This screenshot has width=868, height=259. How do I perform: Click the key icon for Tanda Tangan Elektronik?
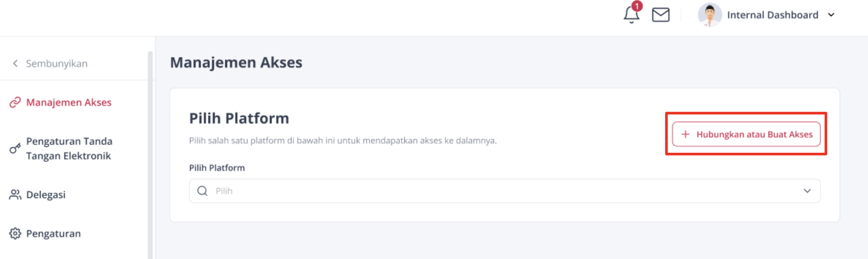click(x=15, y=149)
